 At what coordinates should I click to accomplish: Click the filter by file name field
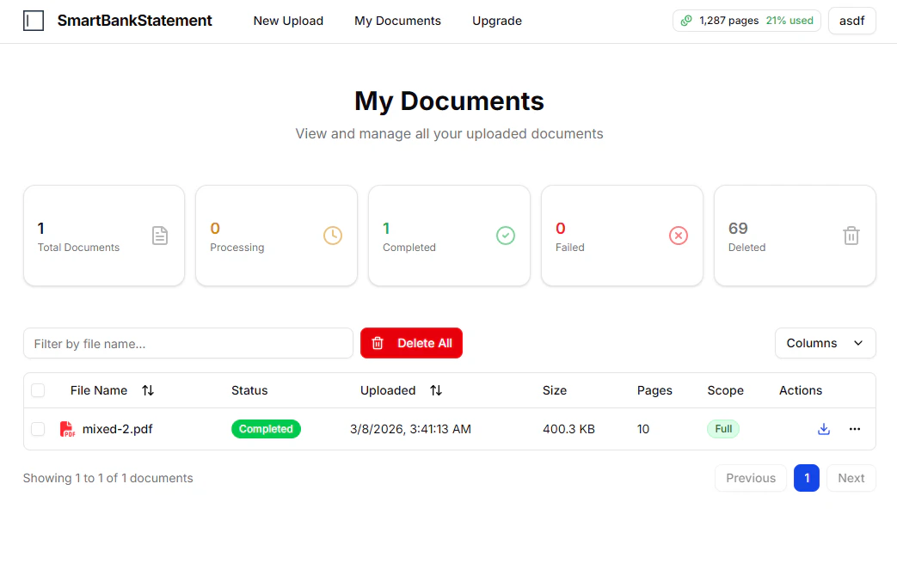tap(188, 343)
